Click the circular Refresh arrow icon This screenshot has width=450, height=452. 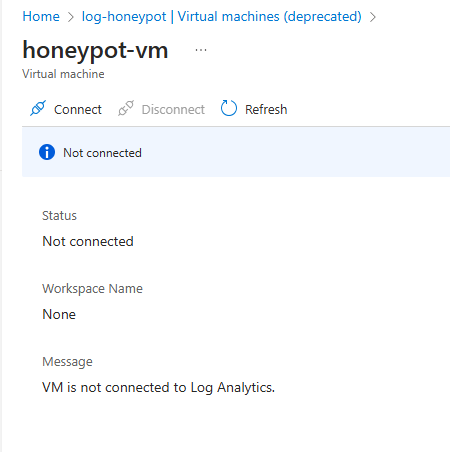click(x=229, y=108)
